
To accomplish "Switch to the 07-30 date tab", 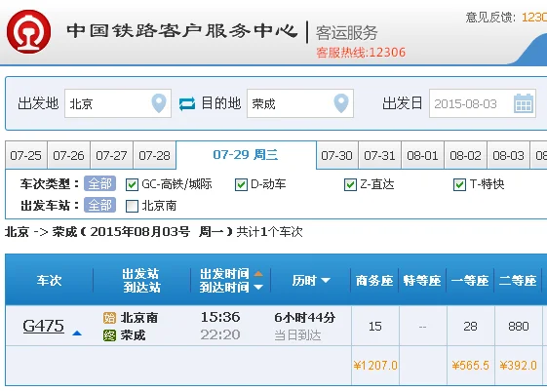I will pyautogui.click(x=337, y=155).
